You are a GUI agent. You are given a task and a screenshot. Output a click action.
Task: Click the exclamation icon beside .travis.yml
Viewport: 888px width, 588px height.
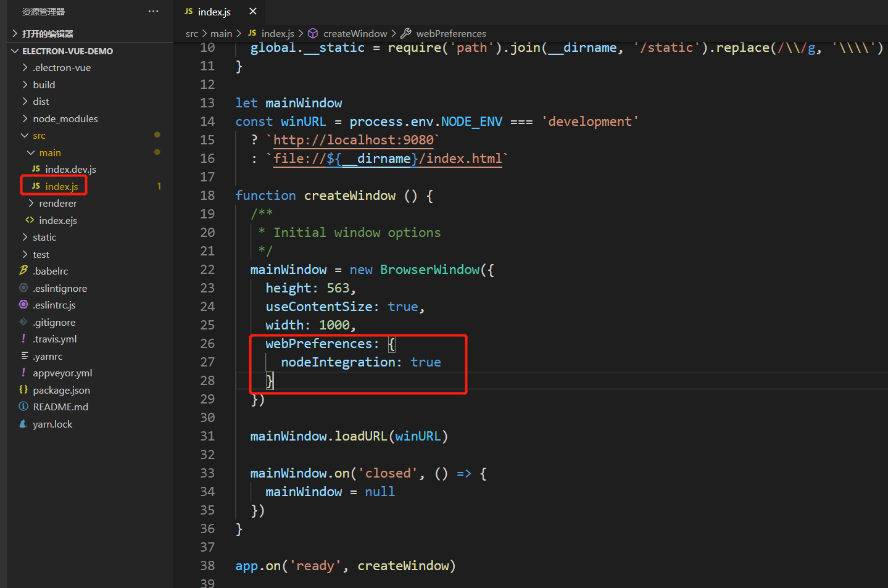pos(23,338)
